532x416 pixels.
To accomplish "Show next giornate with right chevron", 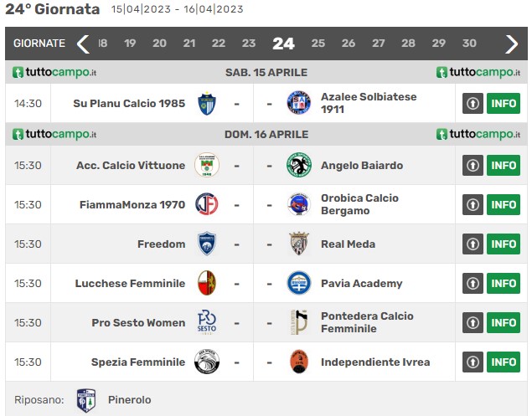I will click(511, 44).
